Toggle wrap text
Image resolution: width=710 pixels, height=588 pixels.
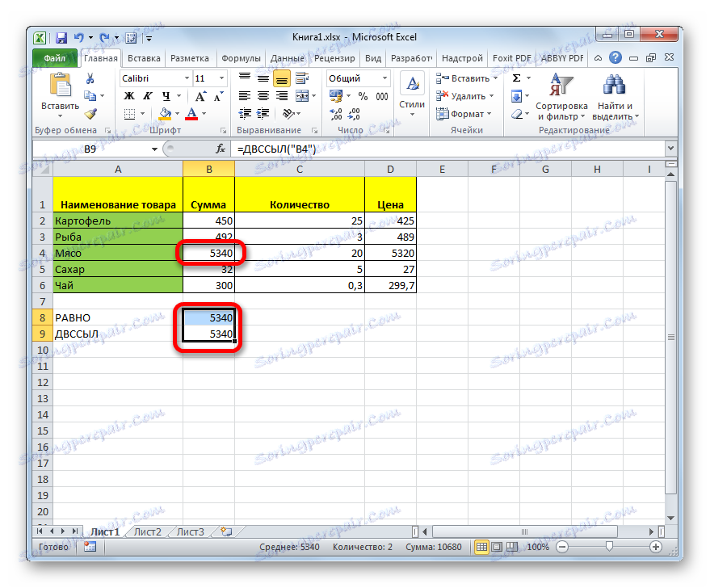302,78
